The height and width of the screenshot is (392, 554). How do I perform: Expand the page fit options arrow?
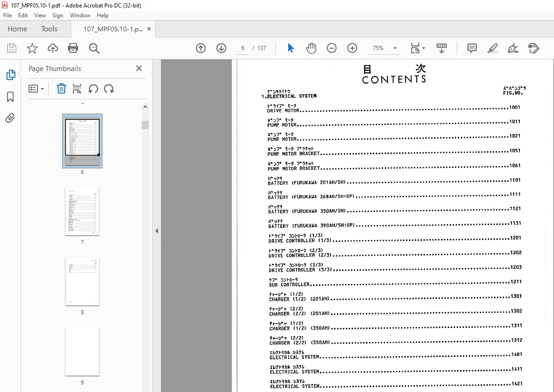click(x=423, y=48)
